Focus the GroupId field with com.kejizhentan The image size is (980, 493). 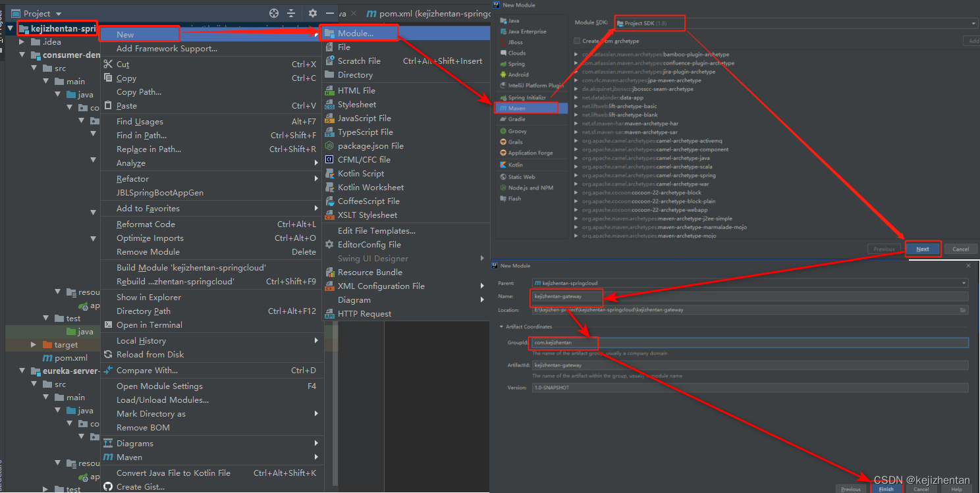pos(750,342)
